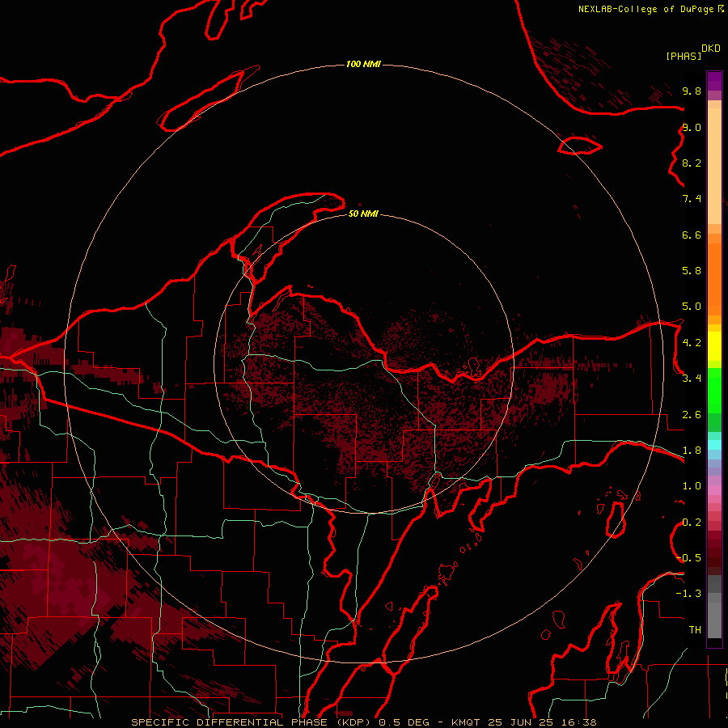Click the '8.2' color scale value
Viewport: 728px width, 728px height.
pyautogui.click(x=692, y=163)
